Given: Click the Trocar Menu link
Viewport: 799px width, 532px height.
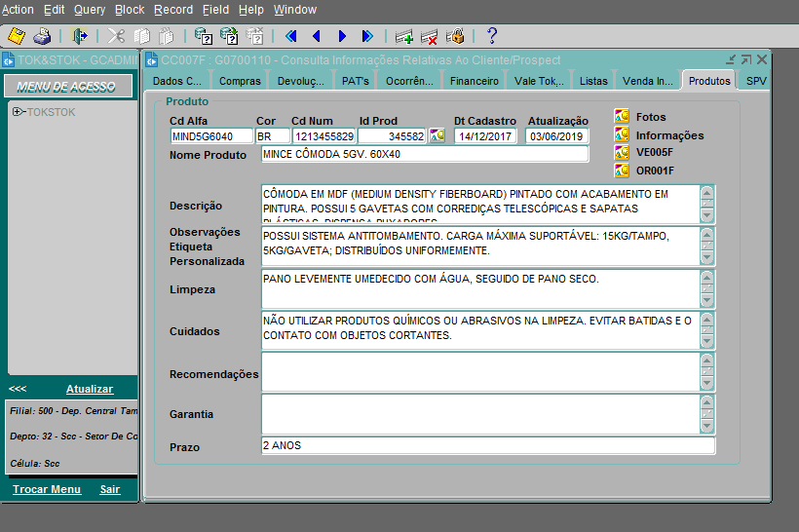Looking at the screenshot, I should 47,489.
